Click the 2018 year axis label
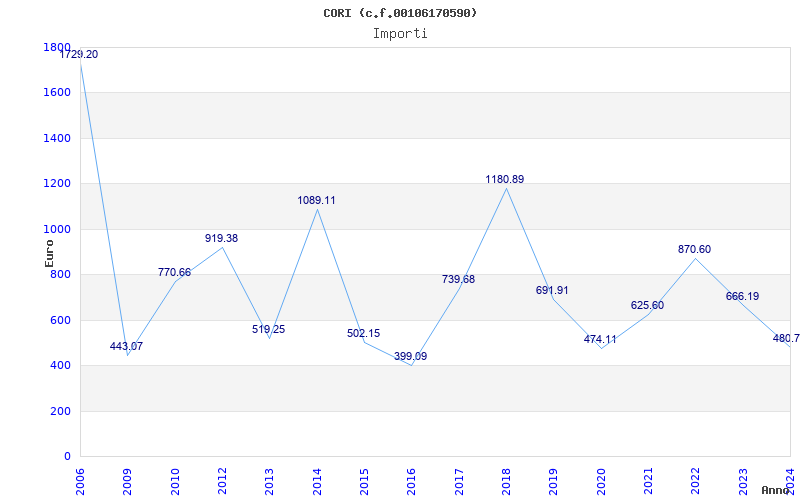The width and height of the screenshot is (800, 500). click(x=506, y=482)
